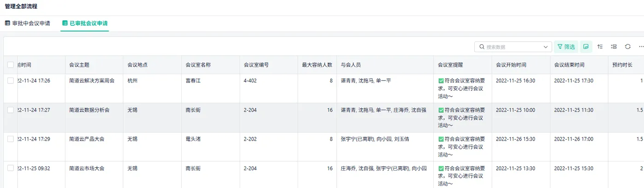Select the 简道云产品大会 row checkbox
The image size is (644, 188).
(11, 139)
